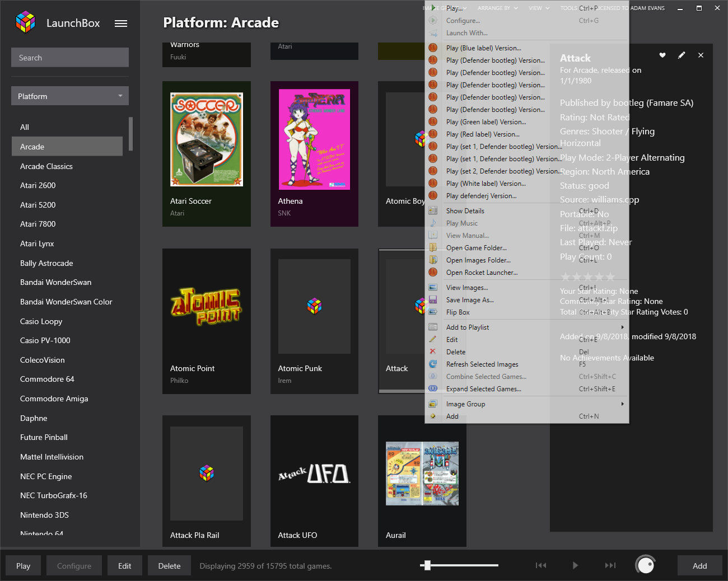Screen dimensions: 728x581
Task: Select Daphne platform
Action: [x=67, y=418]
